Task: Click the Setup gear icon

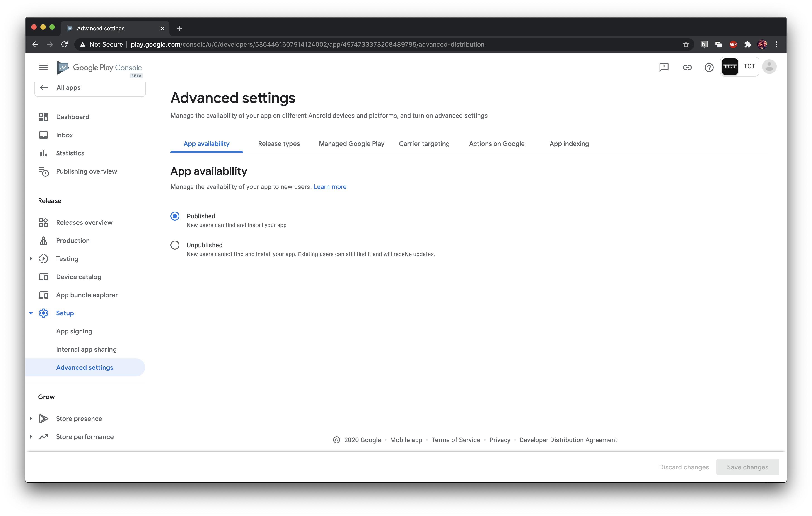Action: (43, 313)
